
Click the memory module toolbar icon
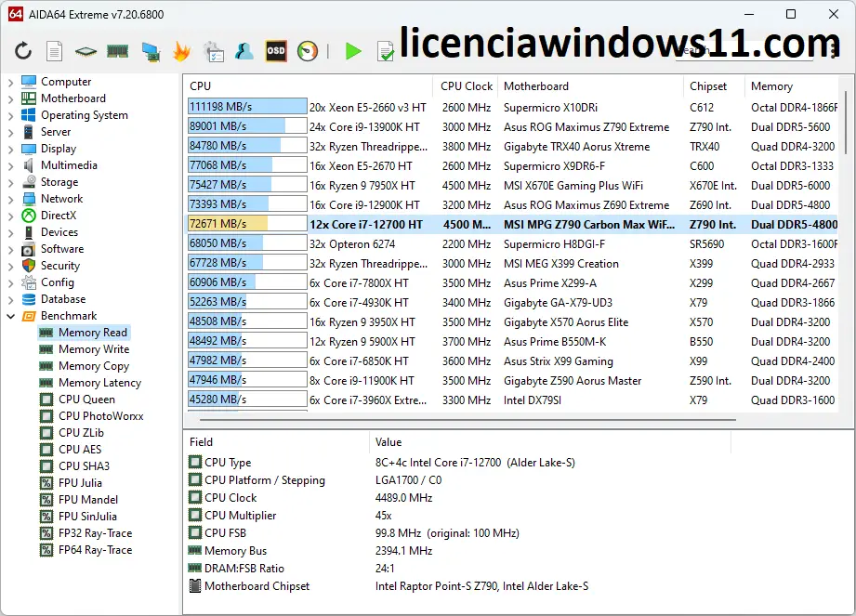117,51
